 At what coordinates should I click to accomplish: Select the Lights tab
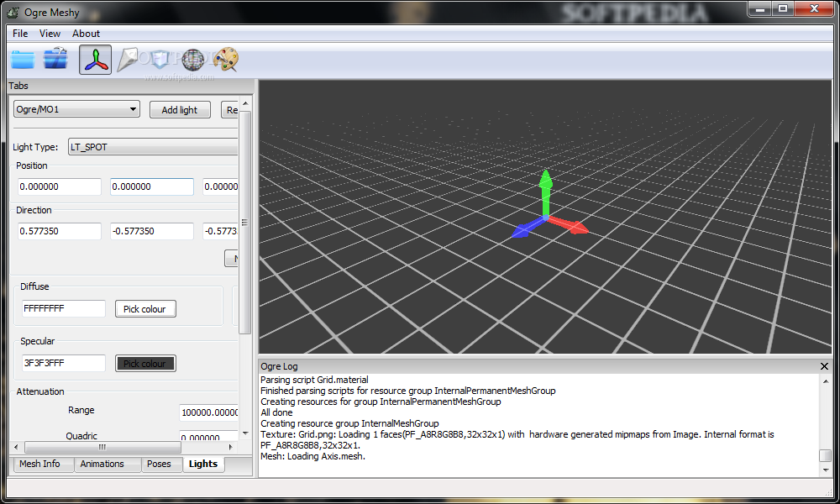click(203, 464)
